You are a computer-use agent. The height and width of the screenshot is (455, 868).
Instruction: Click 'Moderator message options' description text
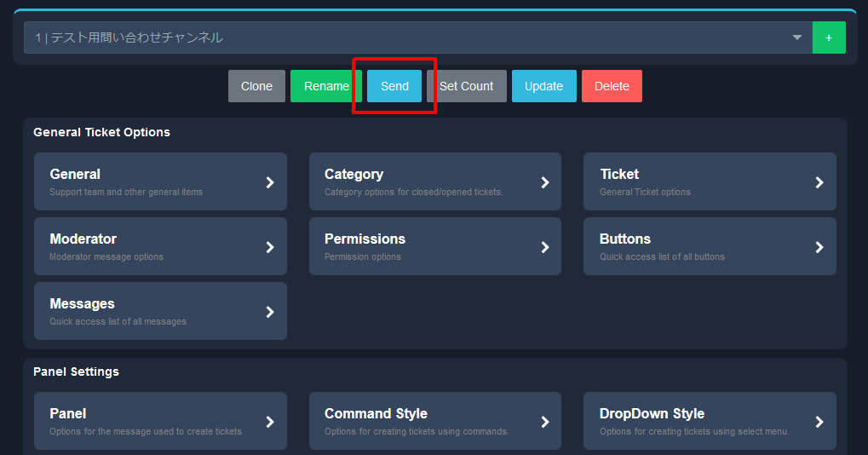106,256
